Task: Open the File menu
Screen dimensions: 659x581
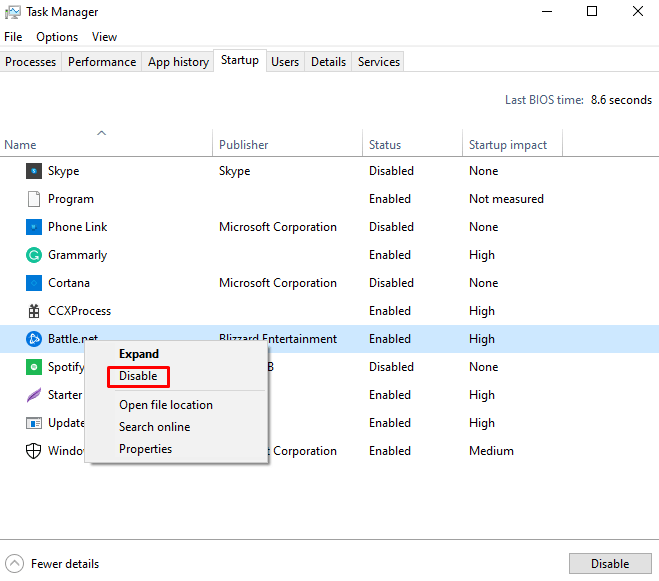Action: pos(13,37)
